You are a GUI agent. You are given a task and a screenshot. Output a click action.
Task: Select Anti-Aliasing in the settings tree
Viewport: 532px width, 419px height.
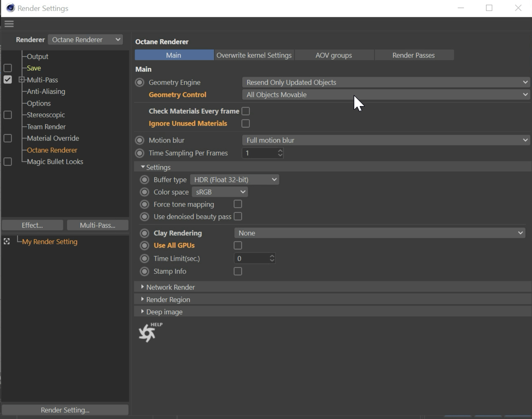[46, 91]
